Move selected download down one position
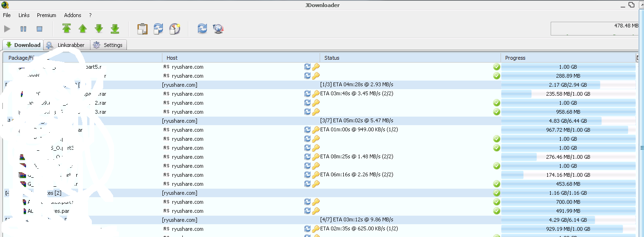This screenshot has width=644, height=237. coord(99,29)
